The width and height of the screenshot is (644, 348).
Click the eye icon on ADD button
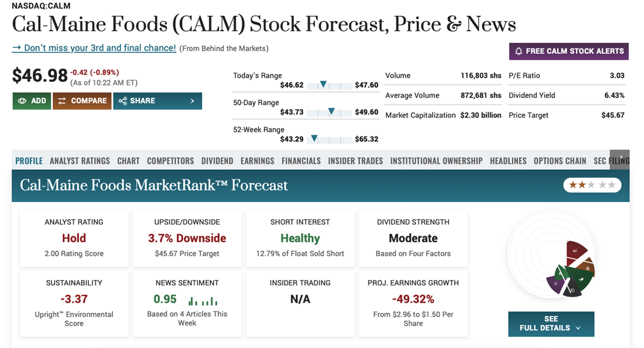(x=22, y=101)
